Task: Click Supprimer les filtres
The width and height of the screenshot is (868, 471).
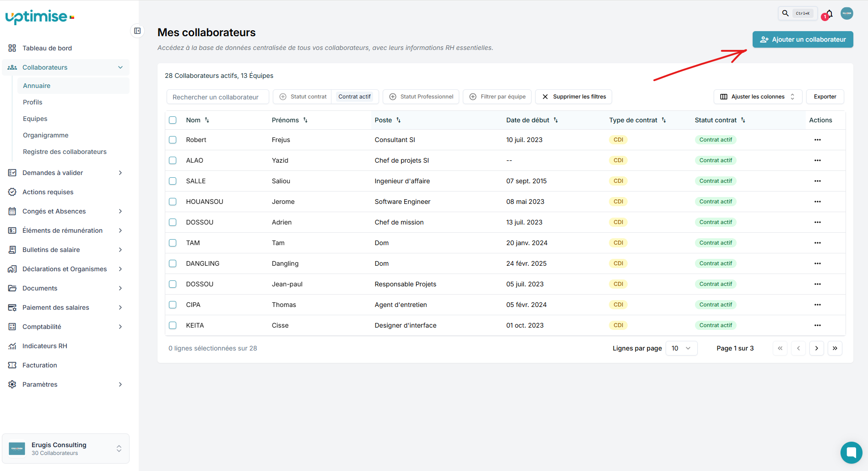Action: (x=574, y=97)
